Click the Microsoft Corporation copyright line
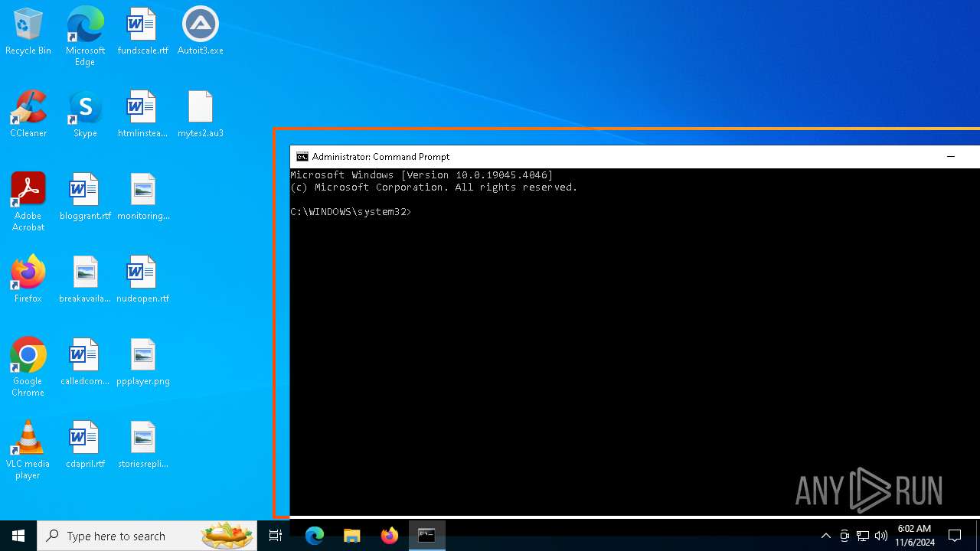This screenshot has height=551, width=980. [x=433, y=187]
